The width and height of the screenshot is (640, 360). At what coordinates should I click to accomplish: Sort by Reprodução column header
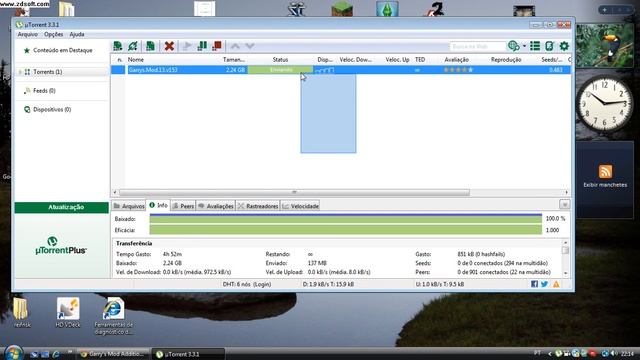point(506,60)
